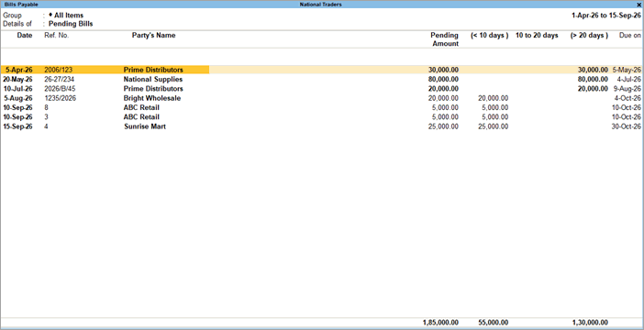
Task: Click the 15-Sep-26 date entry
Action: (x=17, y=126)
